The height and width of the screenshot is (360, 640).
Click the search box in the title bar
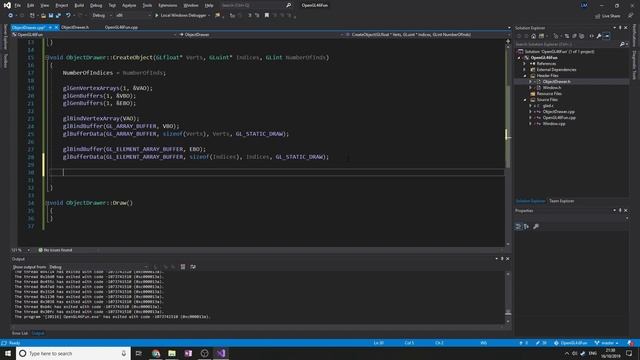[x=256, y=5]
